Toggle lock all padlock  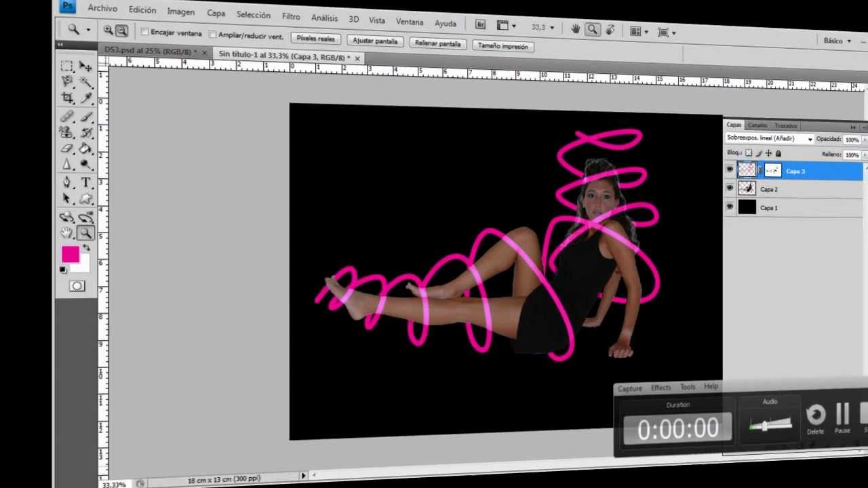778,154
